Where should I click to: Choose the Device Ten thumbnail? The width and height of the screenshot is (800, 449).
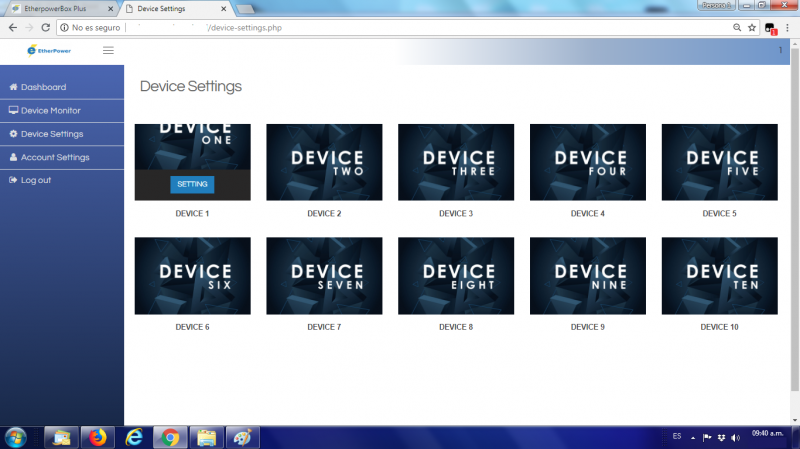(719, 276)
